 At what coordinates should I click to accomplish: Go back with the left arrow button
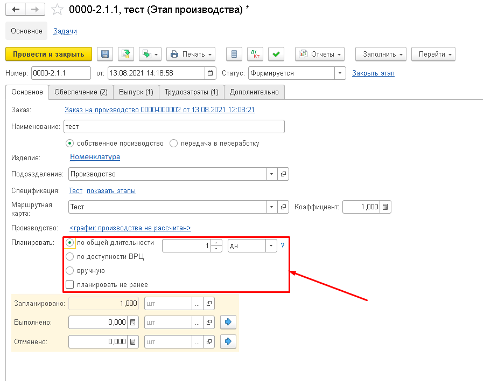[15, 10]
